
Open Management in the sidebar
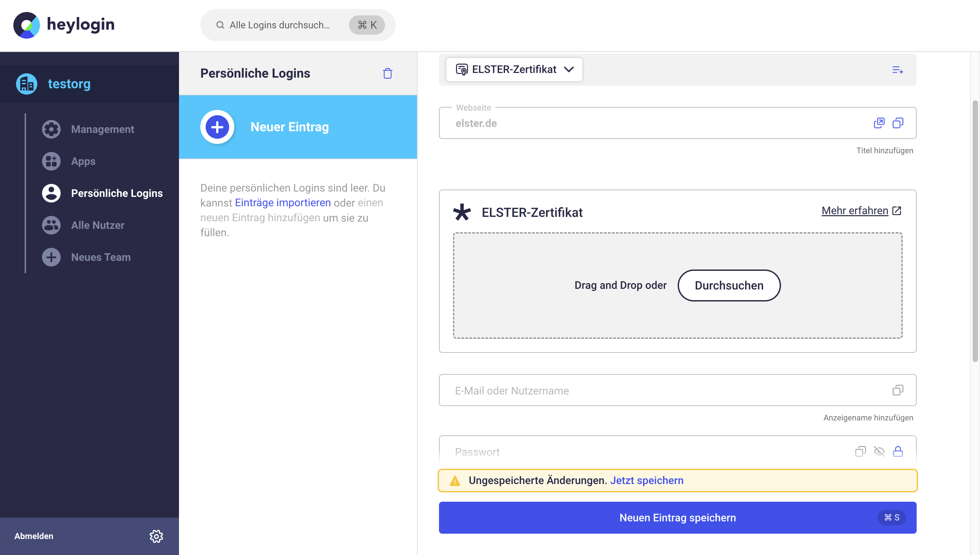tap(102, 129)
